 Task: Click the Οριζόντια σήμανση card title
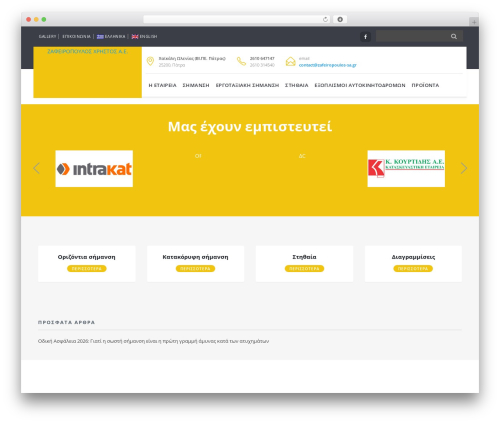(87, 257)
